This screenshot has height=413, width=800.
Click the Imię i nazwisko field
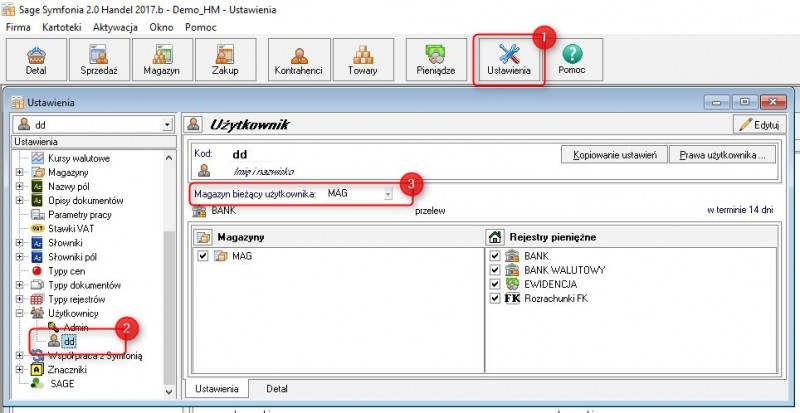click(x=263, y=172)
